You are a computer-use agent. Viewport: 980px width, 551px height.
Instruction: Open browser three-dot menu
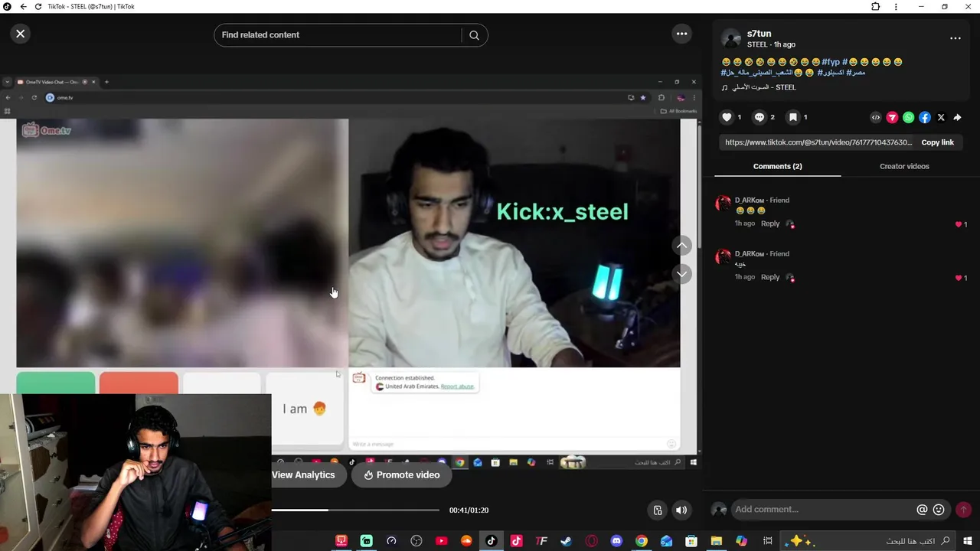point(896,7)
